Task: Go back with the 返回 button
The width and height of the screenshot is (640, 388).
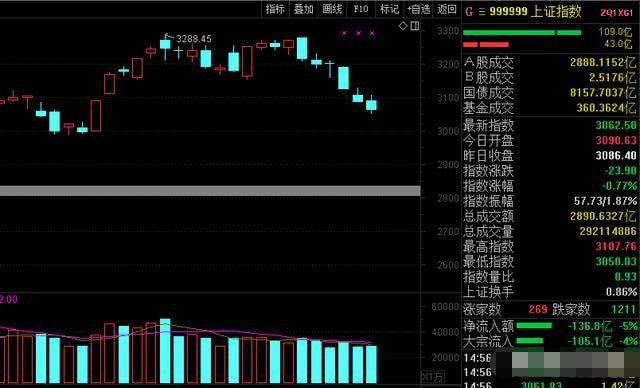Action: (447, 9)
